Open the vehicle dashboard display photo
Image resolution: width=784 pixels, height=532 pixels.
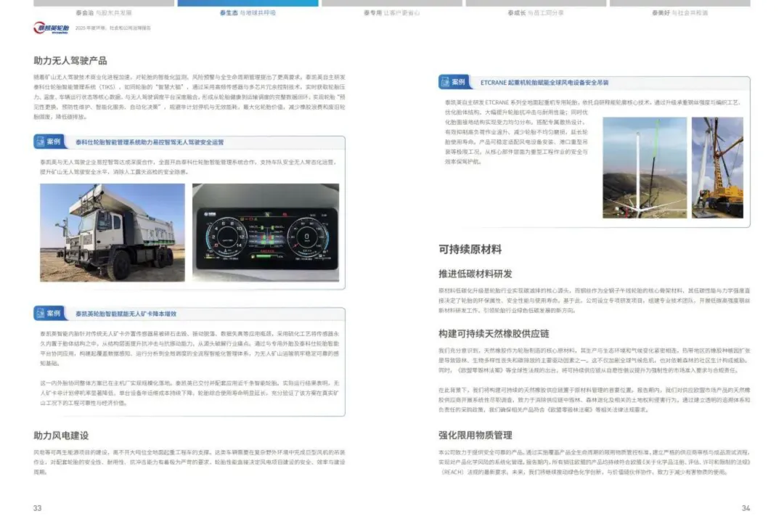tap(266, 232)
